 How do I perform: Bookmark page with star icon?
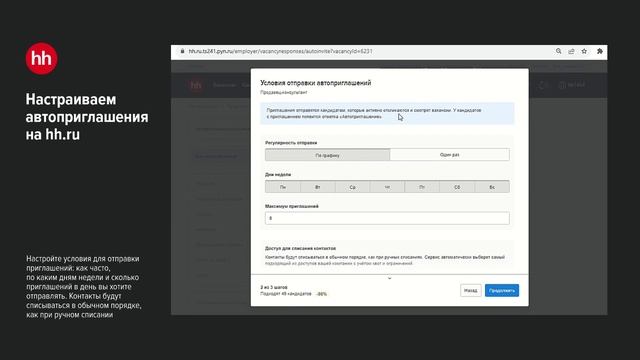[584, 51]
